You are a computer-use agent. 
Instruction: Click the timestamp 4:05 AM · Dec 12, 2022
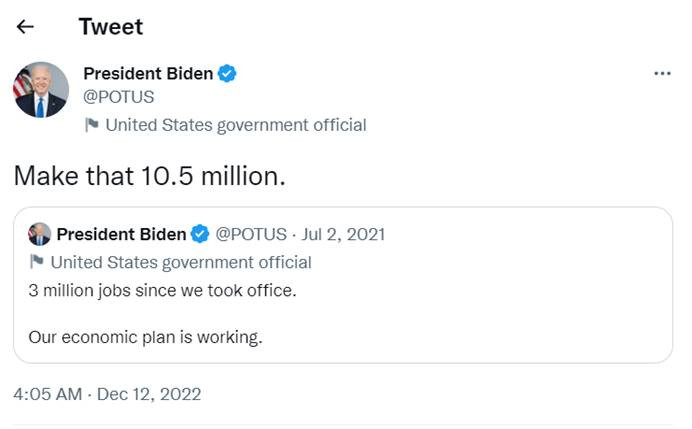pyautogui.click(x=107, y=394)
